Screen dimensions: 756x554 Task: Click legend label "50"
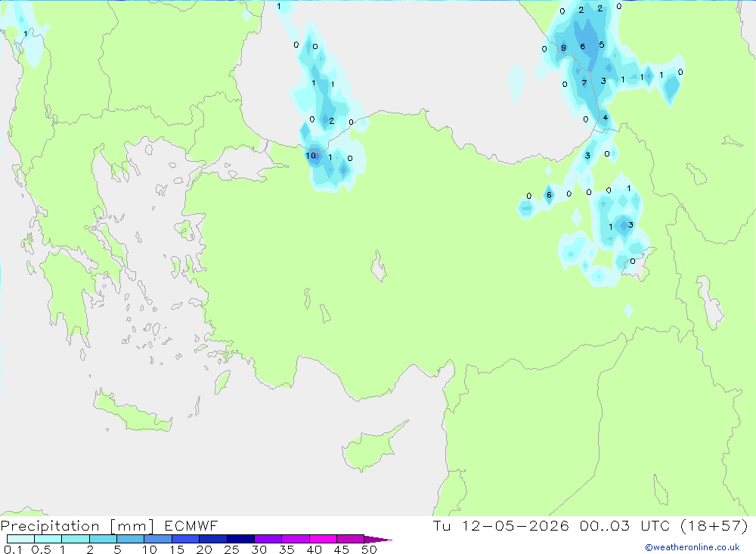pos(369,549)
